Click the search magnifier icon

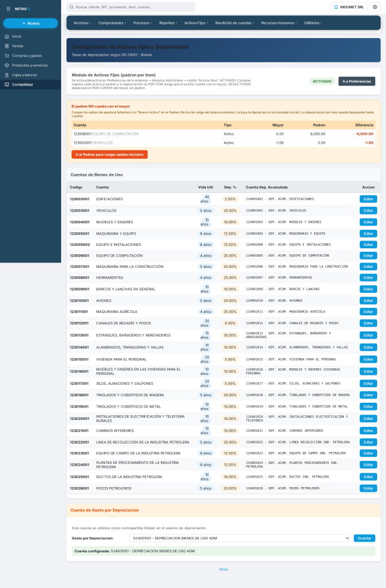click(x=72, y=7)
